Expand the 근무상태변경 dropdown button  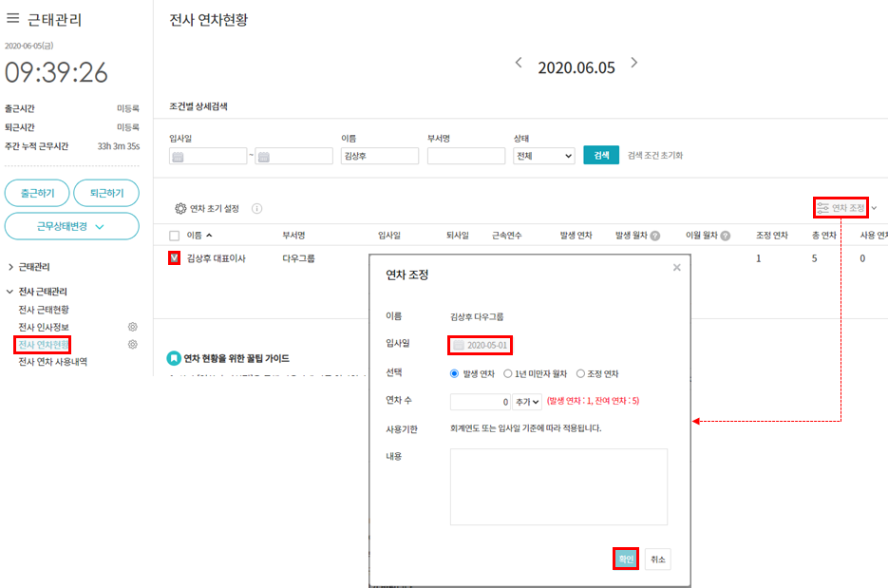(x=71, y=226)
